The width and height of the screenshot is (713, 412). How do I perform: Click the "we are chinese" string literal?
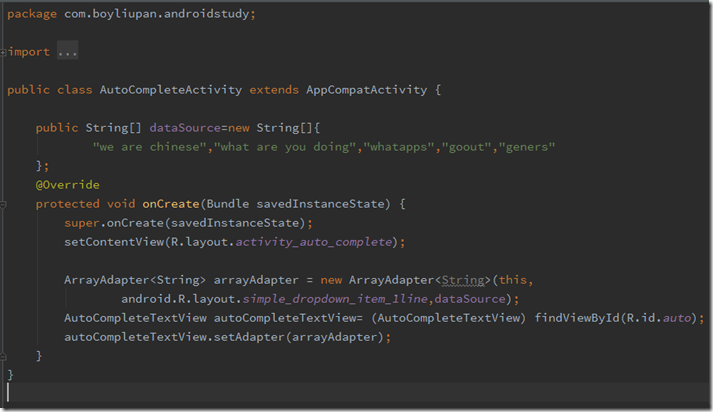[150, 147]
